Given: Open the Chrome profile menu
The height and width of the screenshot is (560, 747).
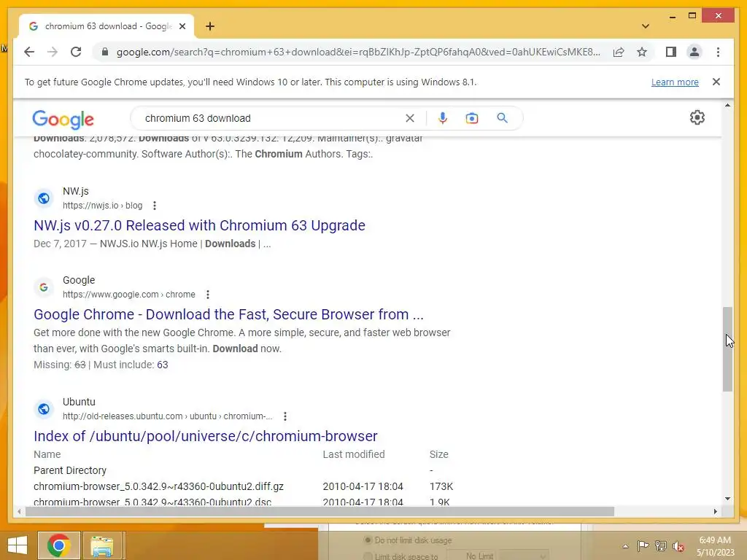Looking at the screenshot, I should pos(694,52).
